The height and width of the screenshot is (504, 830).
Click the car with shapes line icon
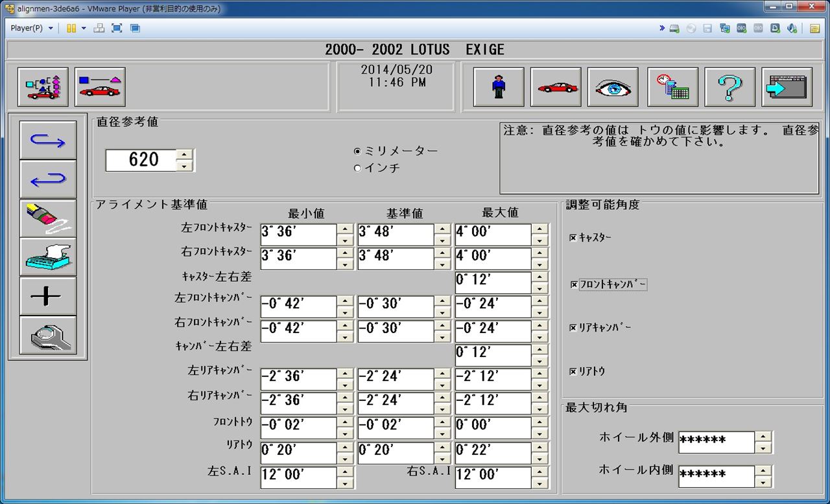click(x=100, y=87)
